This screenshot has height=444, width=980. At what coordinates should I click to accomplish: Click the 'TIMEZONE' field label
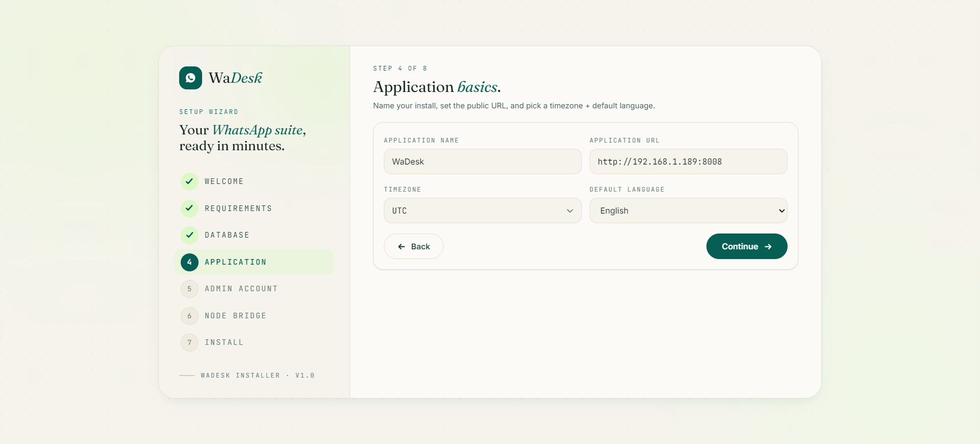tap(403, 190)
